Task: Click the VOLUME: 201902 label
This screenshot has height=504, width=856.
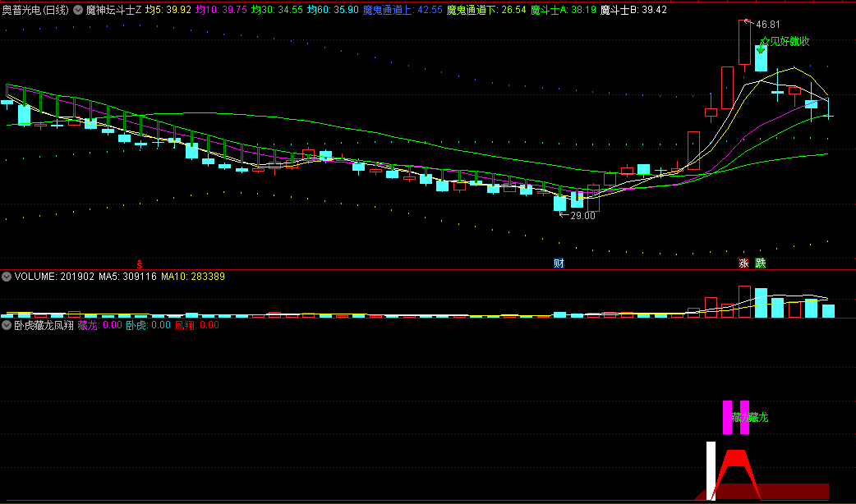Action: [x=54, y=277]
